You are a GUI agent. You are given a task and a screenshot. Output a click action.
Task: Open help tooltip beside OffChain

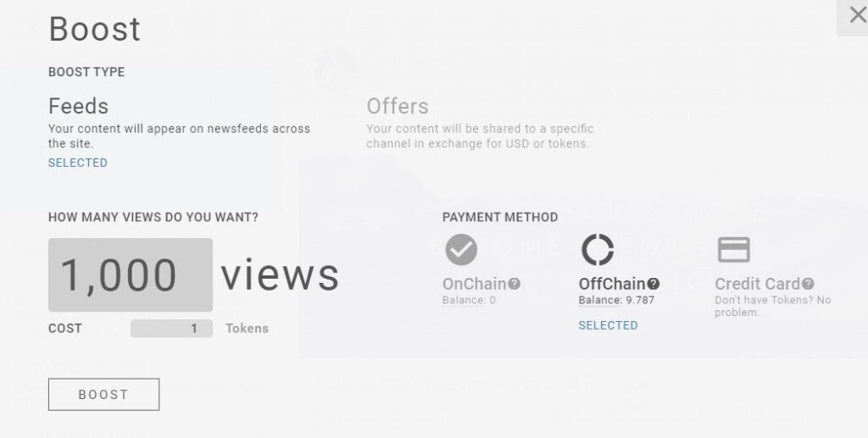pos(653,284)
